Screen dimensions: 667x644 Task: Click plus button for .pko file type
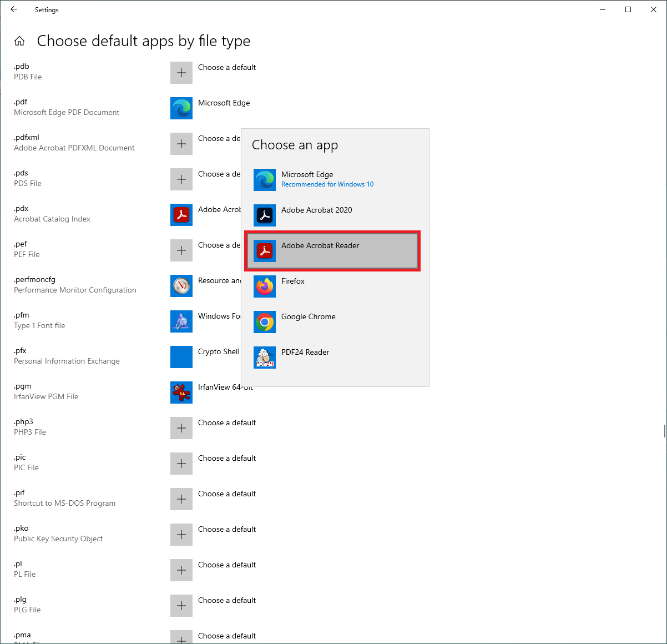click(181, 535)
